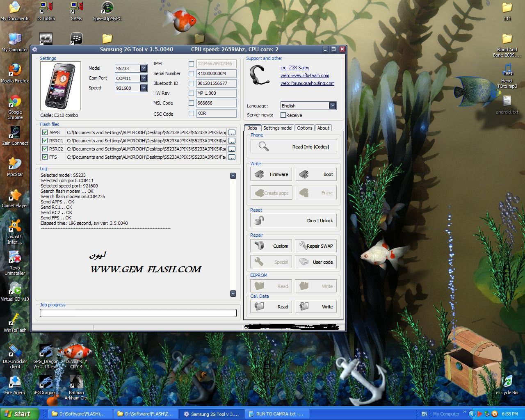Open the Blood And Bone folder icon
Image resolution: width=525 pixels, height=420 pixels.
coord(507,45)
